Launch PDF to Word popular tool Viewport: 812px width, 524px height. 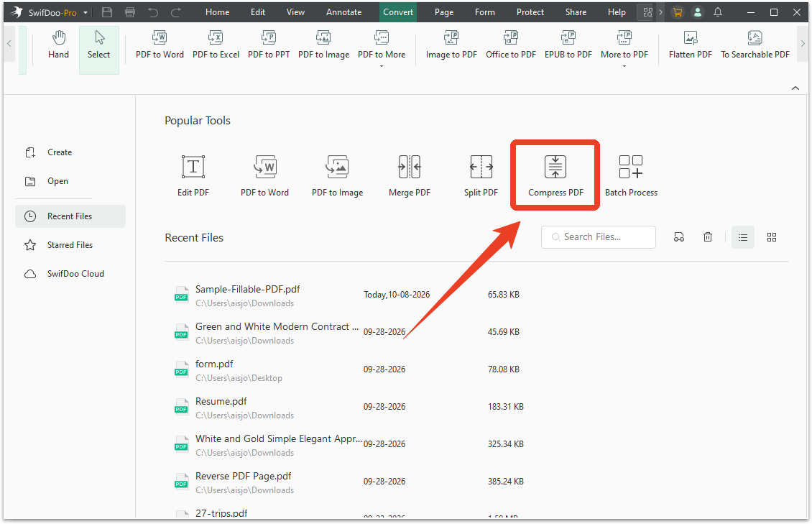tap(264, 176)
